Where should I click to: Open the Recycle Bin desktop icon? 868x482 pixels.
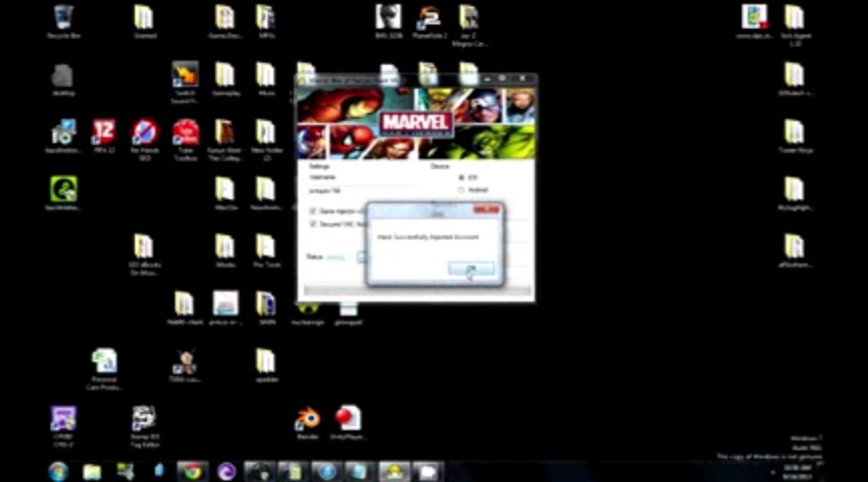63,21
